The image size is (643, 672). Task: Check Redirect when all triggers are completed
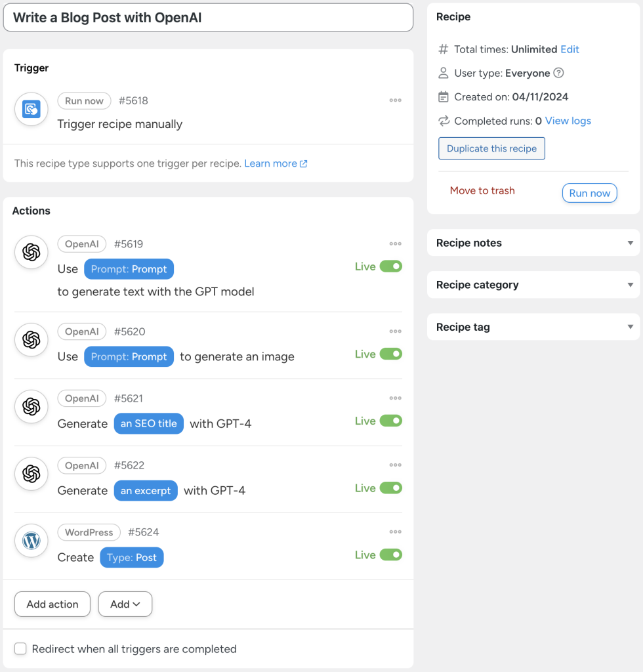[x=20, y=648]
